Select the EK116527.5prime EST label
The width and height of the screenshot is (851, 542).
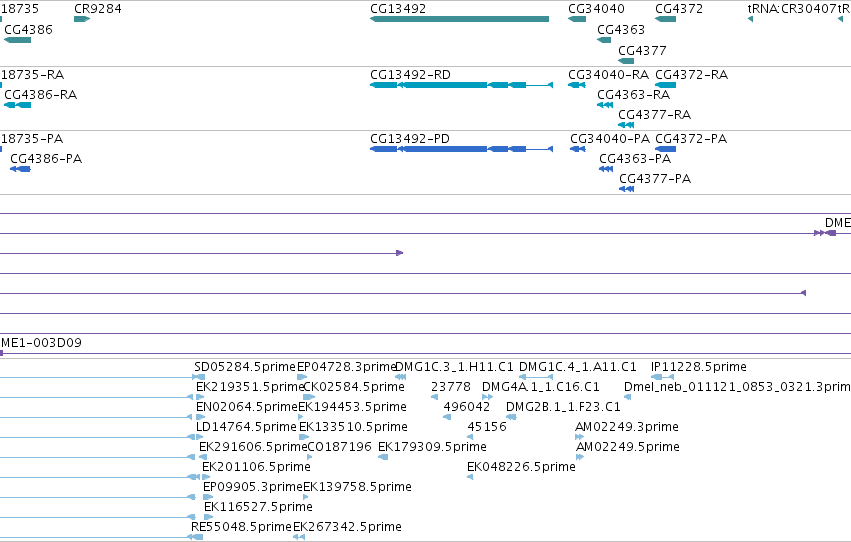click(258, 507)
